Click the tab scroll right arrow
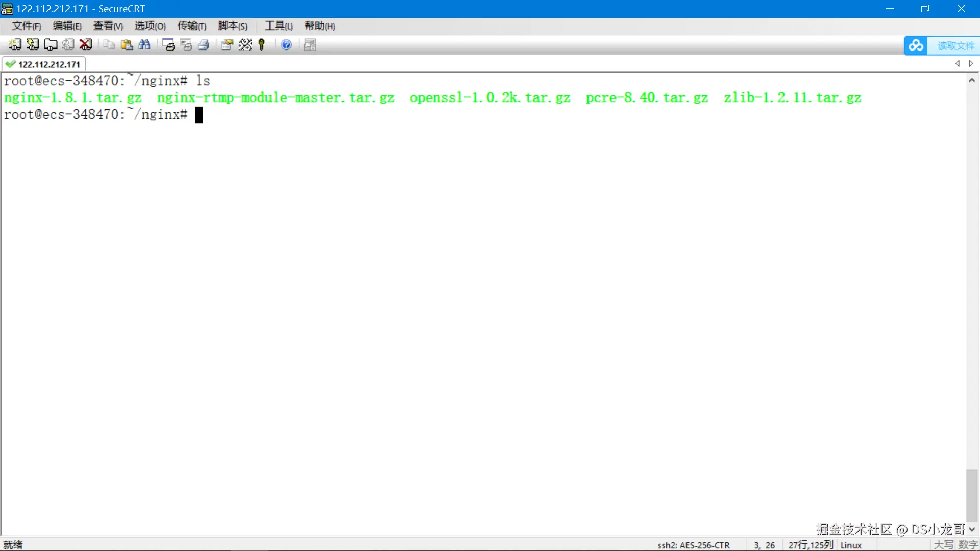This screenshot has width=980, height=551. [971, 64]
